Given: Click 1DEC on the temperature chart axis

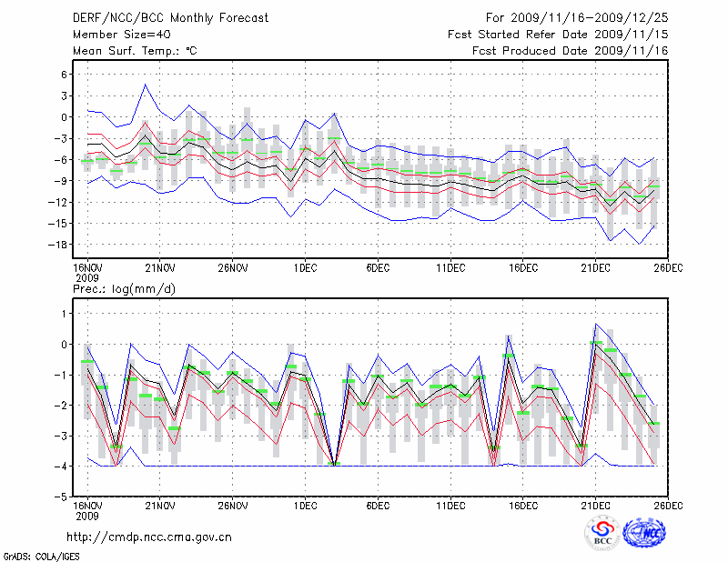Looking at the screenshot, I should point(306,266).
